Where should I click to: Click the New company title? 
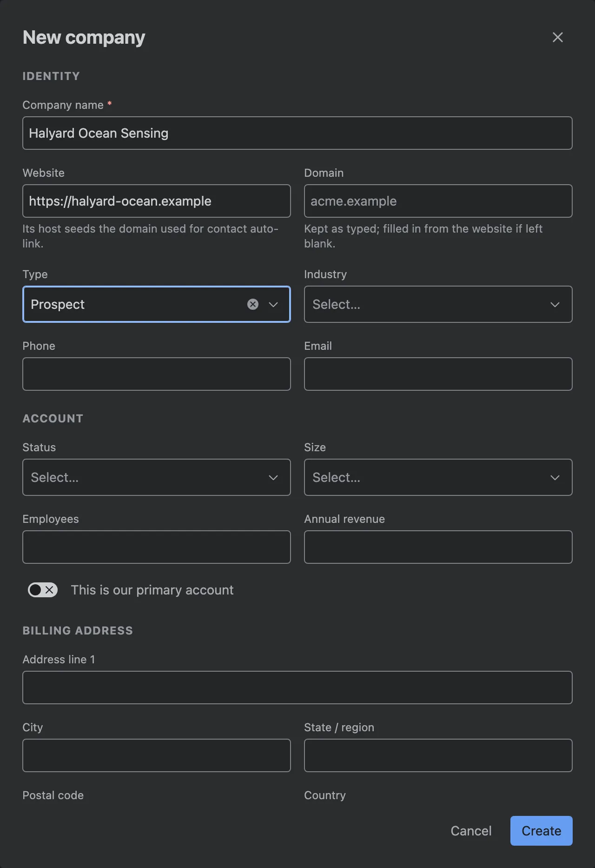[x=84, y=37]
